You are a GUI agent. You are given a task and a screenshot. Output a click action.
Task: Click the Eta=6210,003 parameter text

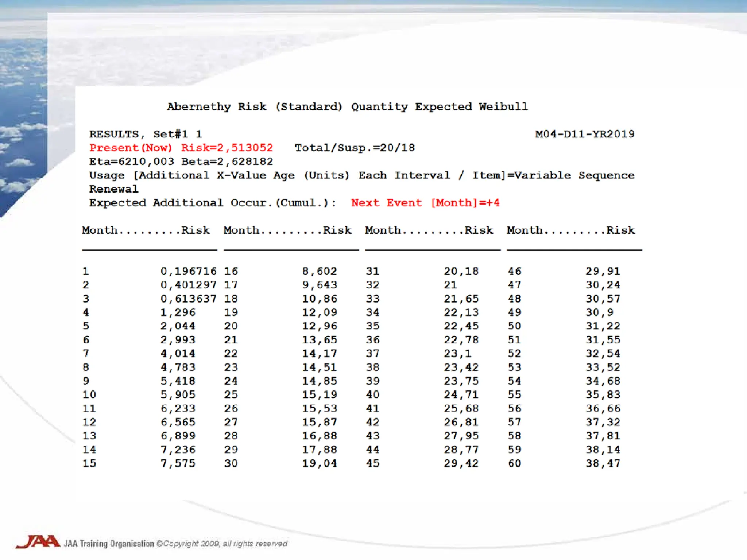tap(132, 162)
